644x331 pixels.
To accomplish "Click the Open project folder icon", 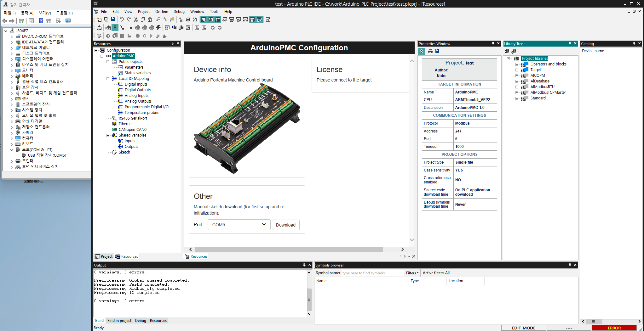I will pyautogui.click(x=106, y=20).
